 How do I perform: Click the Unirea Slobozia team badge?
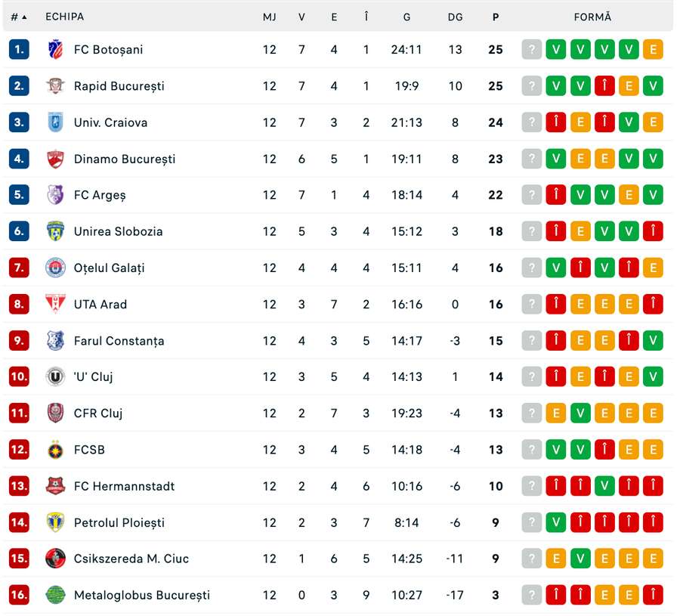click(x=55, y=231)
